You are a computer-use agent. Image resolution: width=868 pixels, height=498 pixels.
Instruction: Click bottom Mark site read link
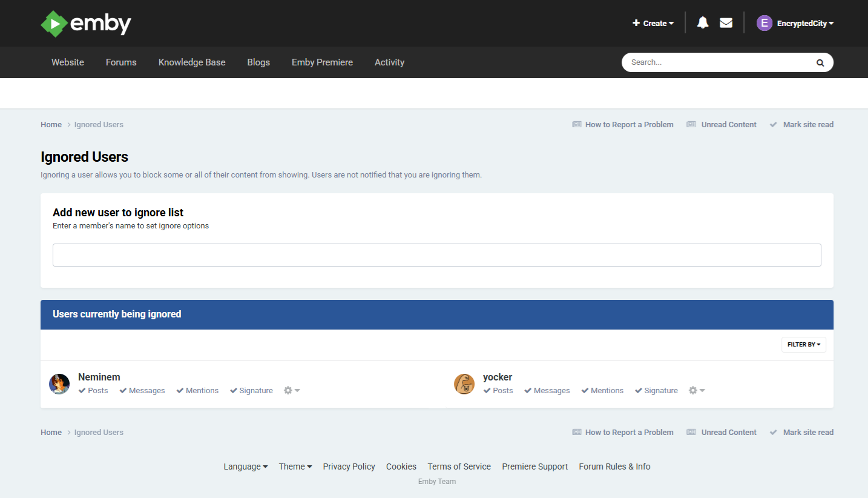801,433
